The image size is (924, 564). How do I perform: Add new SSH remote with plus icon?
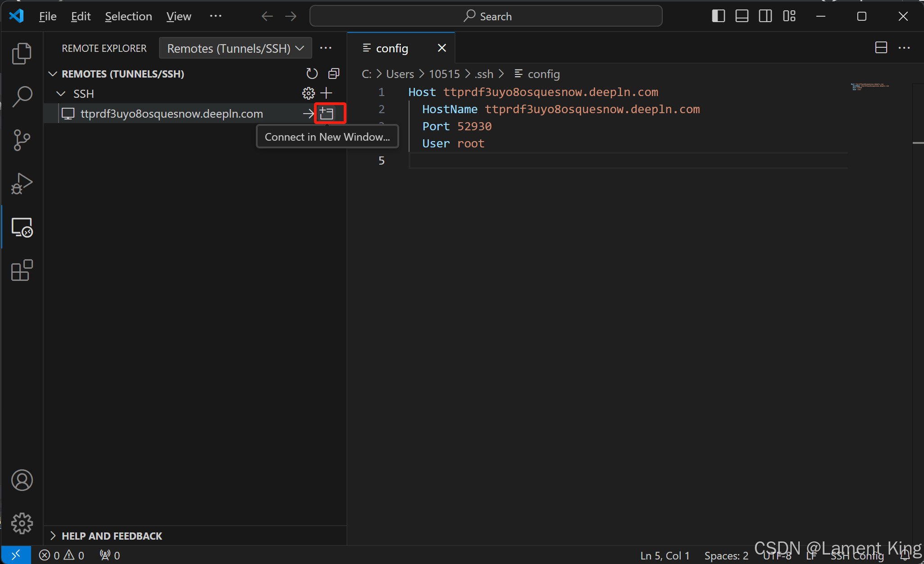[x=326, y=93]
